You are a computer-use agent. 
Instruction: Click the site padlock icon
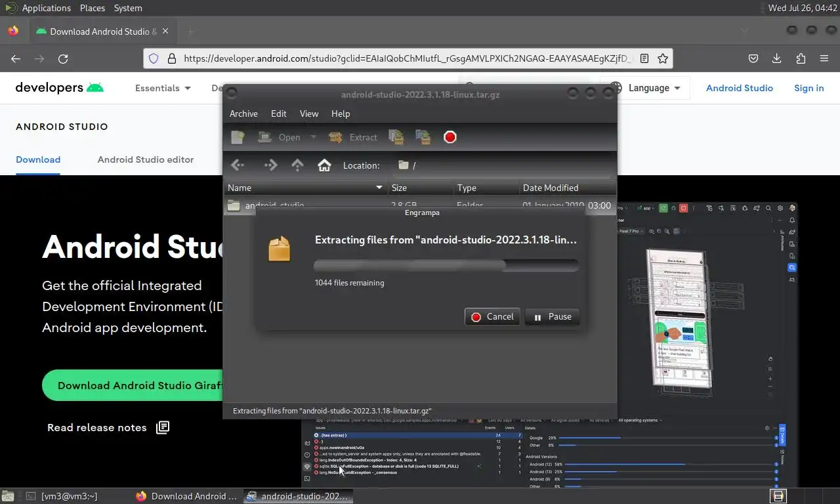click(172, 58)
